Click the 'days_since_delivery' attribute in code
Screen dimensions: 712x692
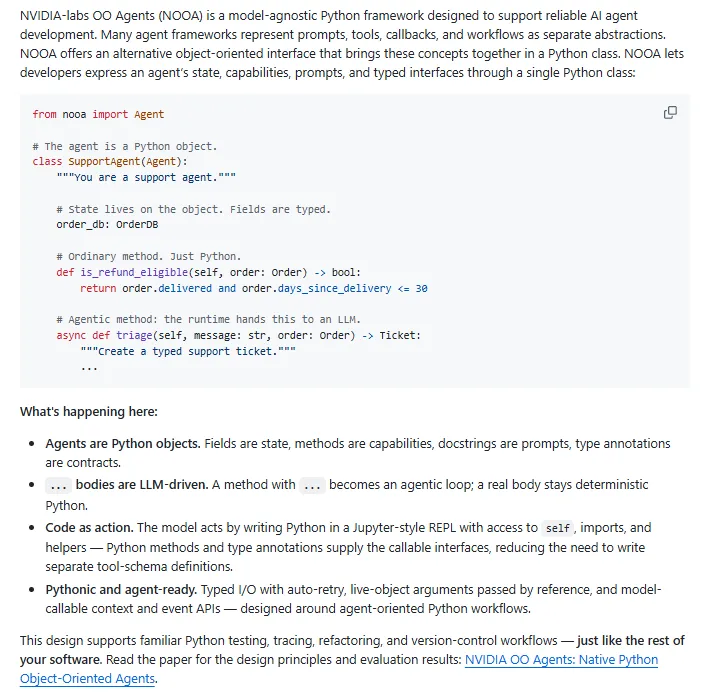334,288
